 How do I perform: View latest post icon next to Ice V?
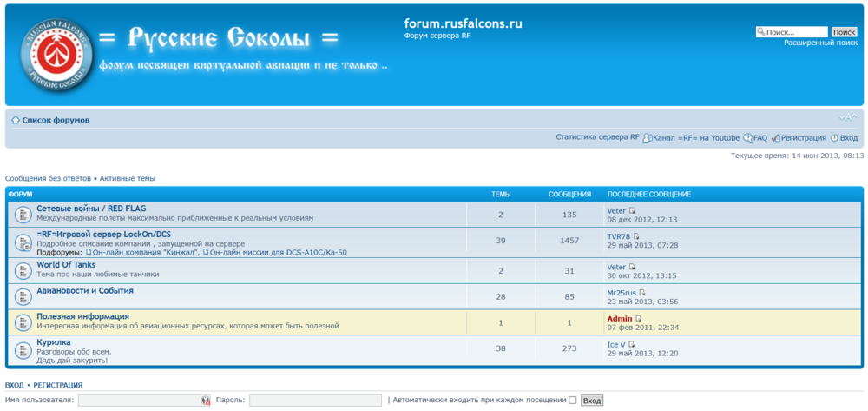(x=631, y=345)
